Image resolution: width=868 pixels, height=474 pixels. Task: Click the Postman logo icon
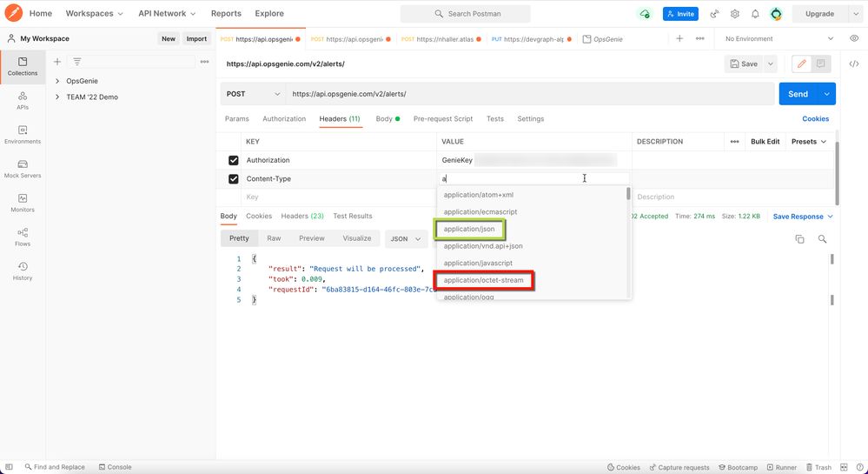pyautogui.click(x=13, y=13)
